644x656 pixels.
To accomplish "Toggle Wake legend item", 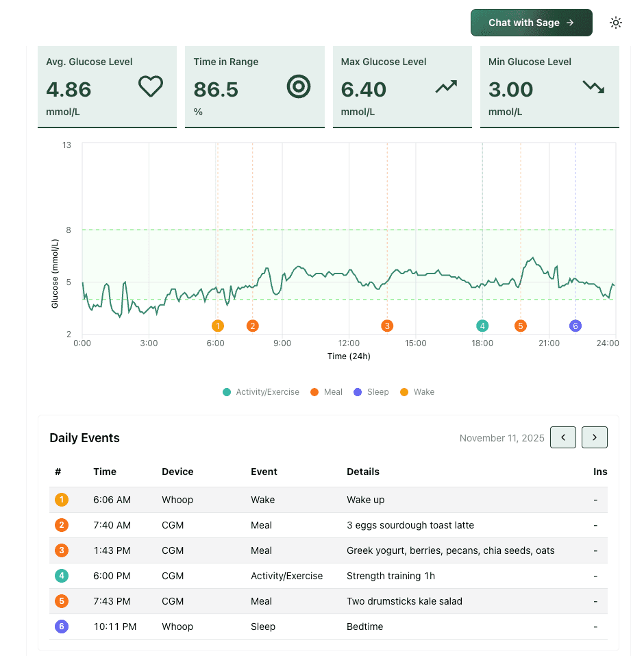I will pyautogui.click(x=417, y=392).
